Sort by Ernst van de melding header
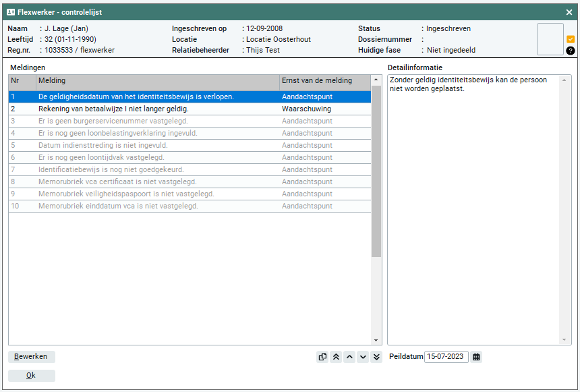Image resolution: width=580 pixels, height=392 pixels. (325, 81)
